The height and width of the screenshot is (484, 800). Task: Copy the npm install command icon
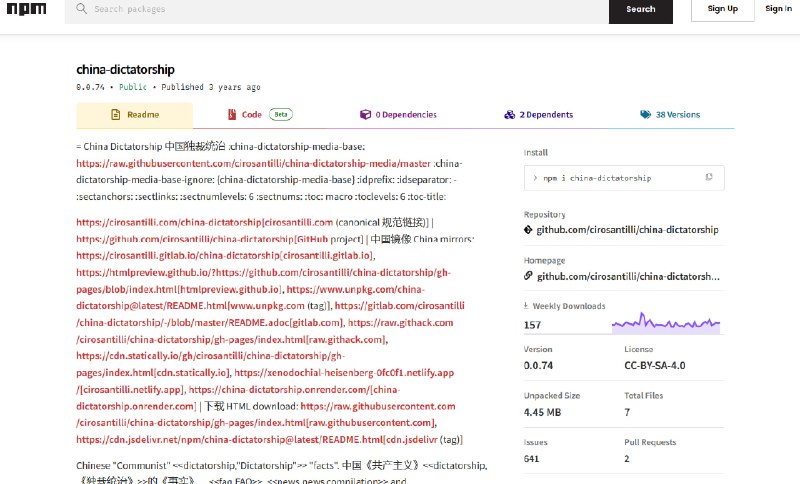[709, 178]
